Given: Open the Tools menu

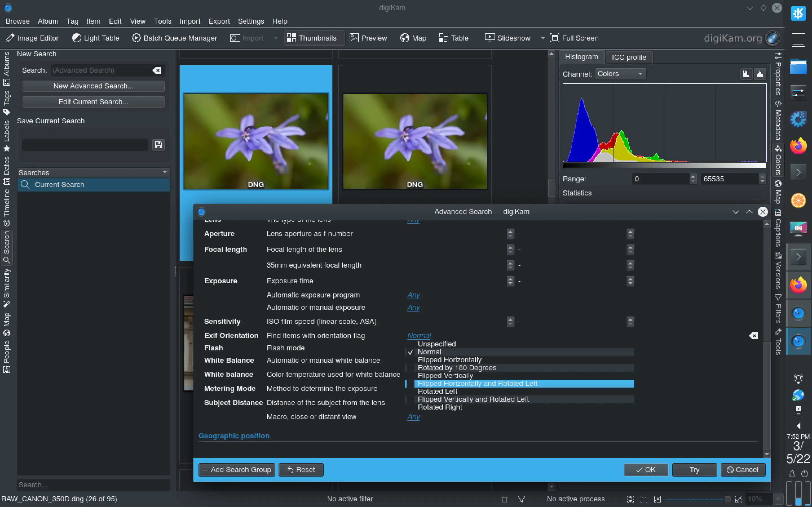Looking at the screenshot, I should pos(162,21).
